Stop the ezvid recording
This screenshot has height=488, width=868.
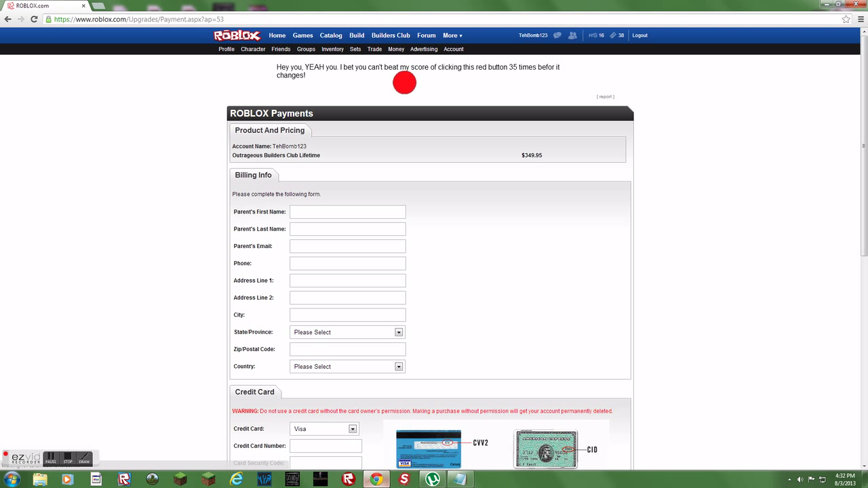[x=68, y=458]
